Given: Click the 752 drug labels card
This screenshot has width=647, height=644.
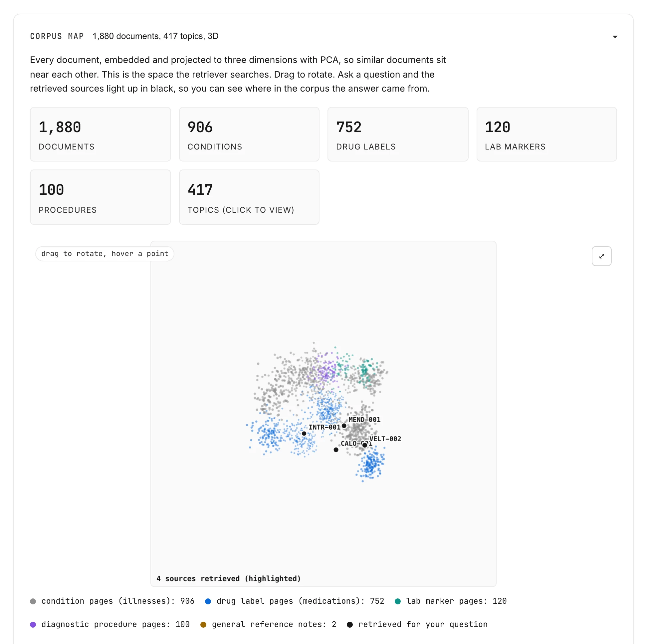Looking at the screenshot, I should click(x=398, y=134).
